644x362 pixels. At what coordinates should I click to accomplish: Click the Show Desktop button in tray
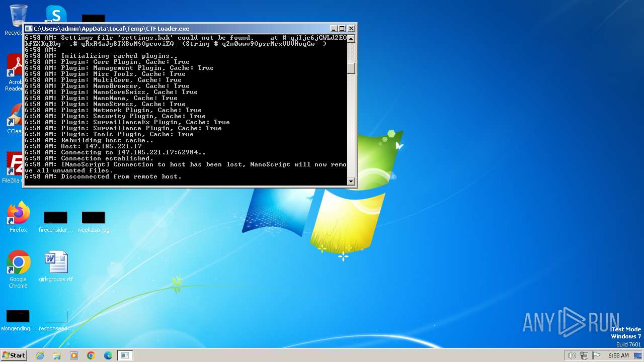pyautogui.click(x=638, y=355)
